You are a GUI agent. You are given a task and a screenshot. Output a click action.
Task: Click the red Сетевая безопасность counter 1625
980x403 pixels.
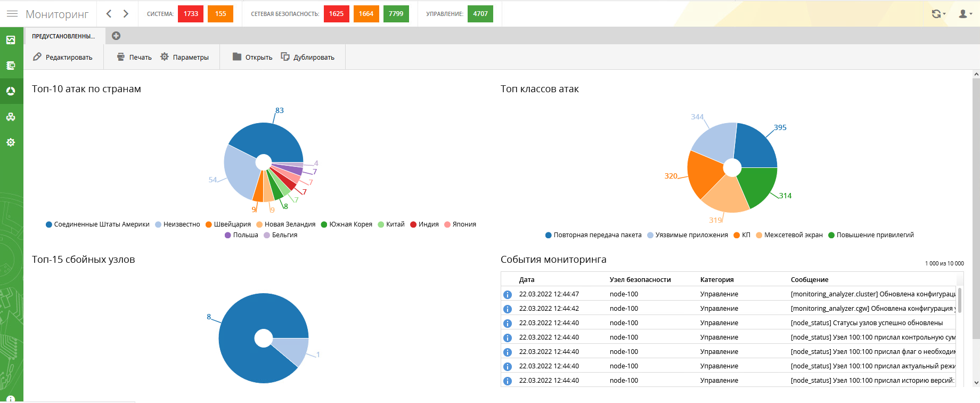(336, 14)
